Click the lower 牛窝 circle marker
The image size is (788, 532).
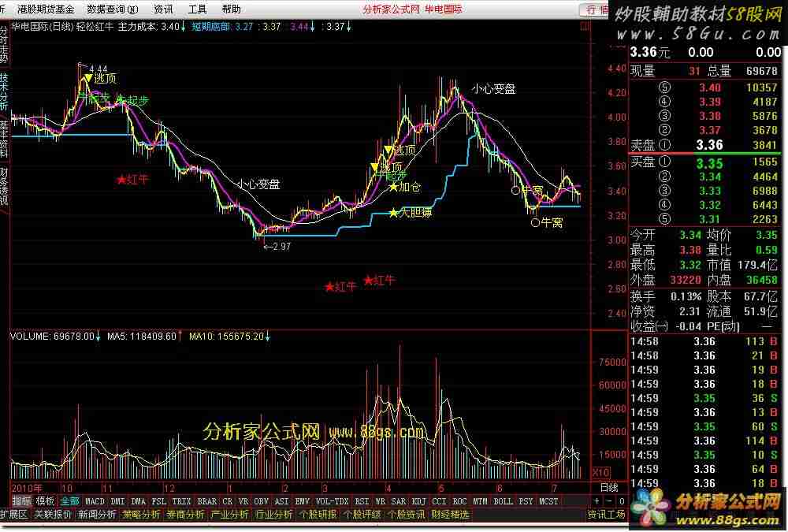(x=536, y=223)
